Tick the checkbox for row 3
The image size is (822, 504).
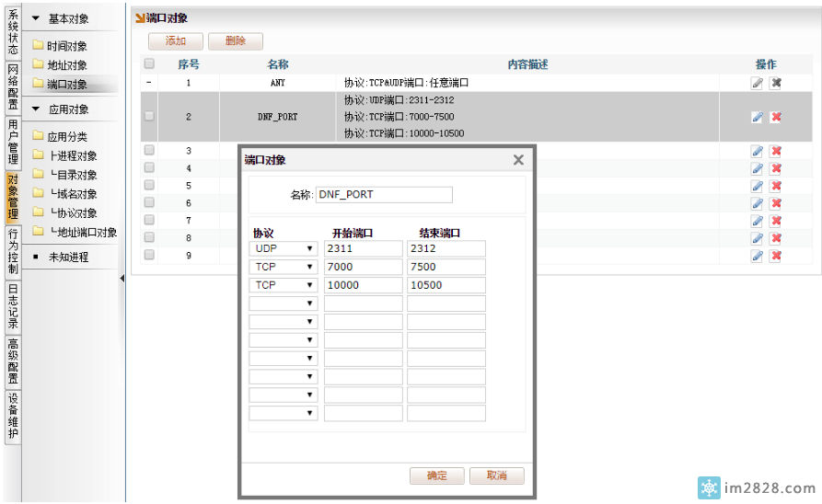coord(148,151)
